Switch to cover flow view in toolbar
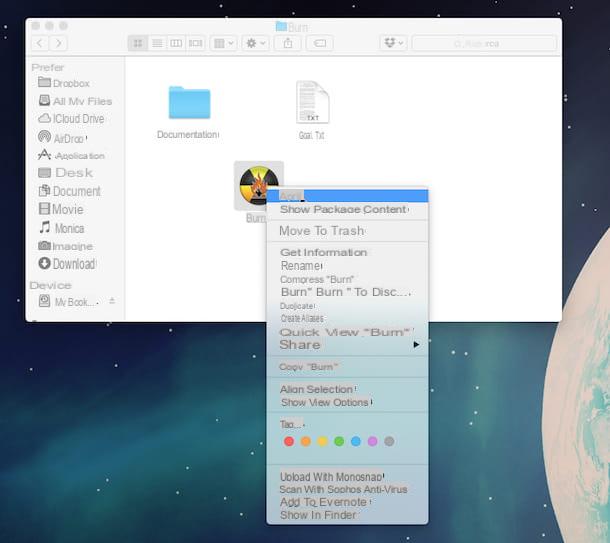The width and height of the screenshot is (610, 543). [x=195, y=43]
